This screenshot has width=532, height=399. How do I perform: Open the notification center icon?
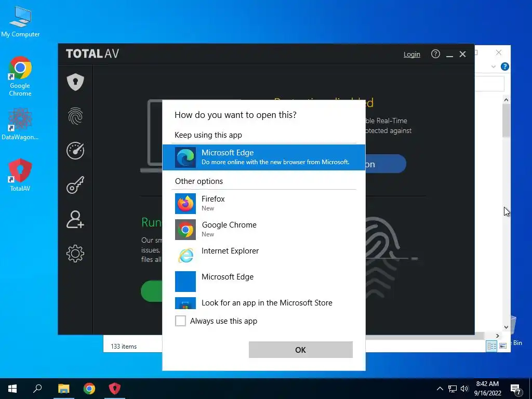click(x=516, y=389)
